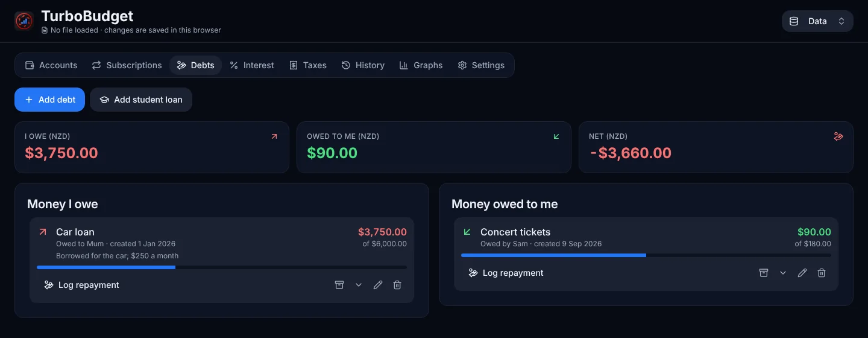
Task: Click the 'of $180.00' amount
Action: click(x=813, y=244)
